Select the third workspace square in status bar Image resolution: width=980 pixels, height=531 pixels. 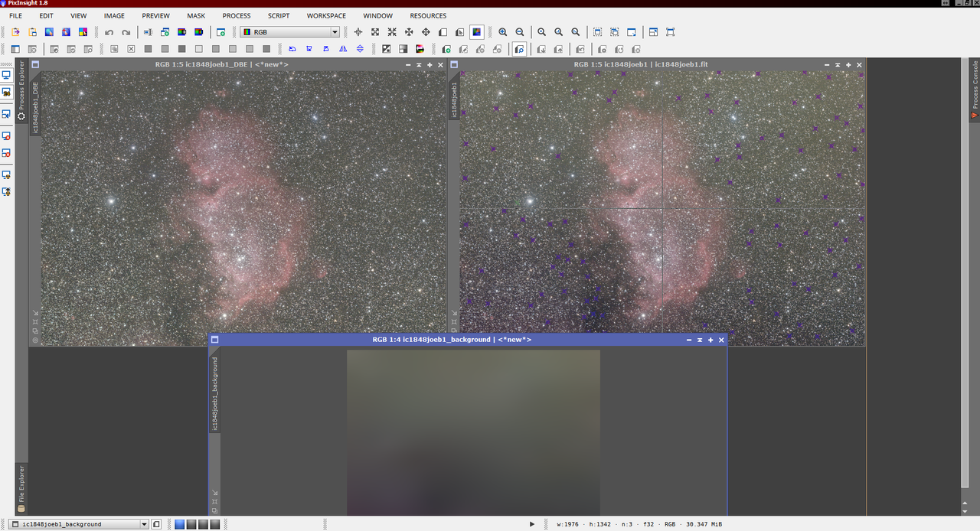coord(203,524)
